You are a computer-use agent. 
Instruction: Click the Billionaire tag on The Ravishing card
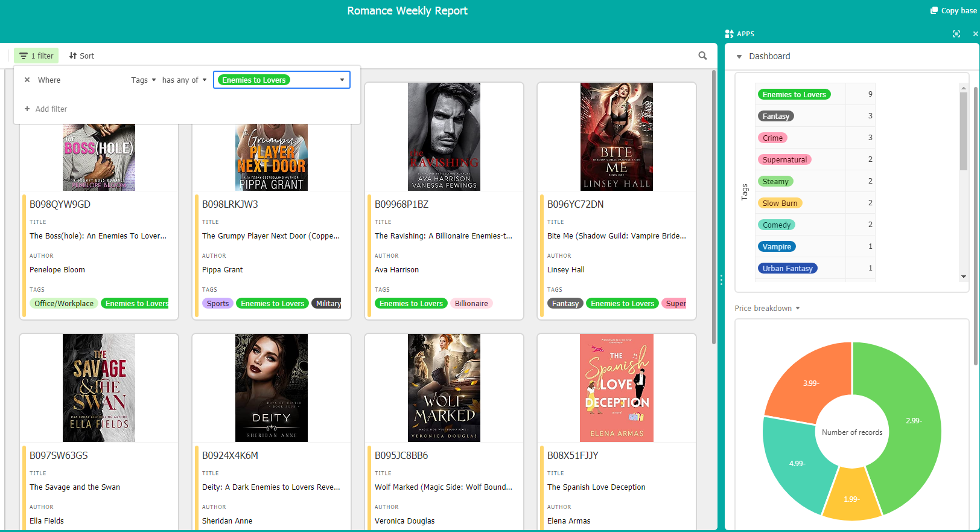471,303
